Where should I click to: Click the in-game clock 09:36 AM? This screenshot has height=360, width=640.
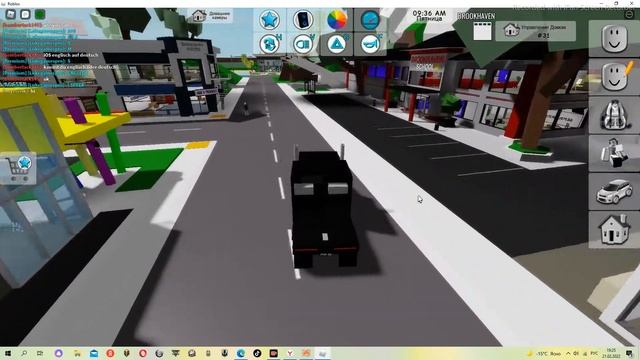pos(429,13)
